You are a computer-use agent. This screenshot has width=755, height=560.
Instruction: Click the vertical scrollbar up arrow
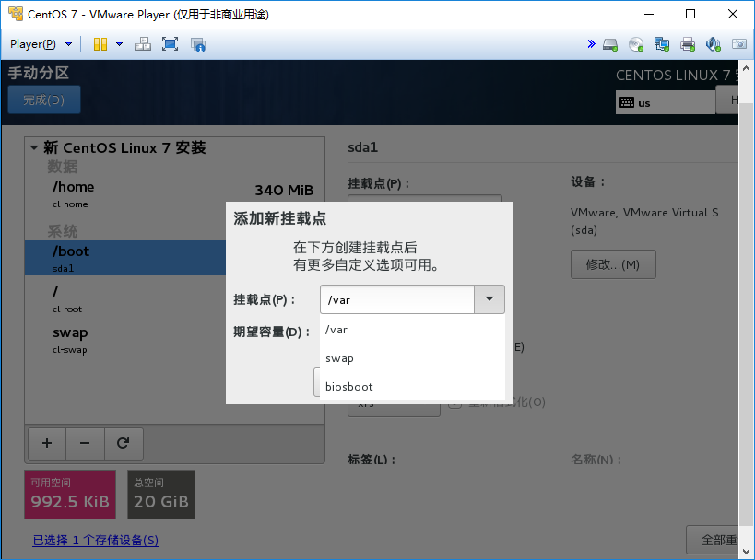[747, 68]
